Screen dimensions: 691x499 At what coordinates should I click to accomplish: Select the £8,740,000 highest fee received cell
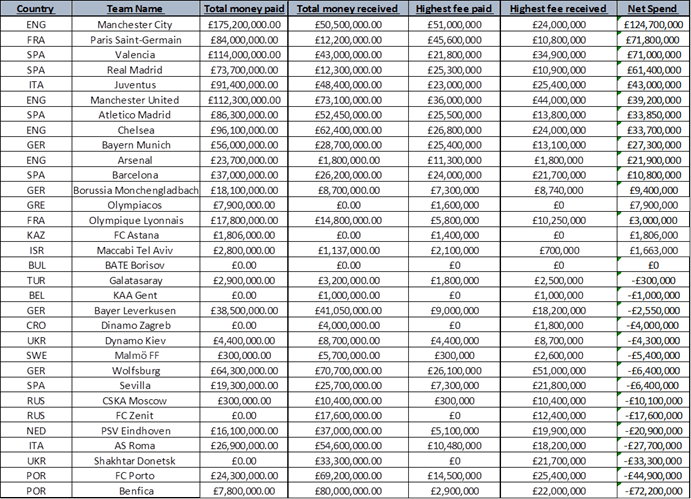(x=558, y=190)
